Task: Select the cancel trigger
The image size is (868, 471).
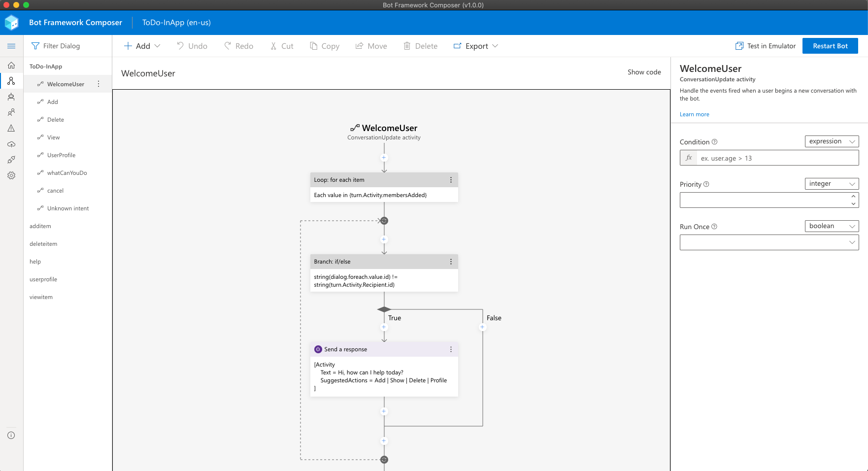Action: [67, 191]
